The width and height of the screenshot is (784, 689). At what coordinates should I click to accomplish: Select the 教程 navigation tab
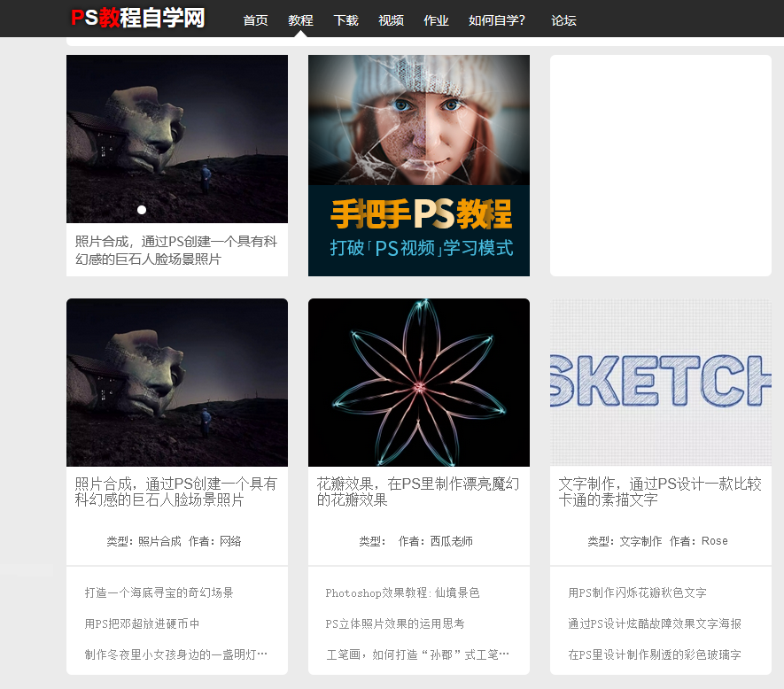pyautogui.click(x=300, y=20)
